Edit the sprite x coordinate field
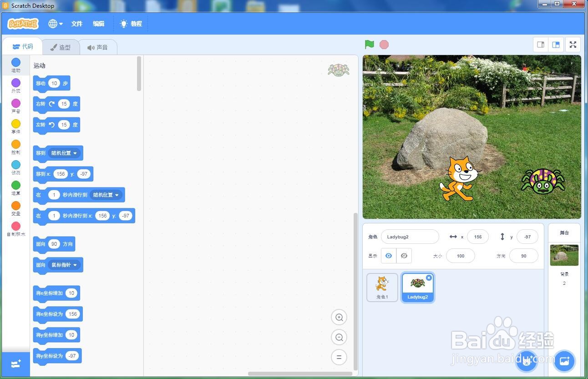 (x=478, y=237)
